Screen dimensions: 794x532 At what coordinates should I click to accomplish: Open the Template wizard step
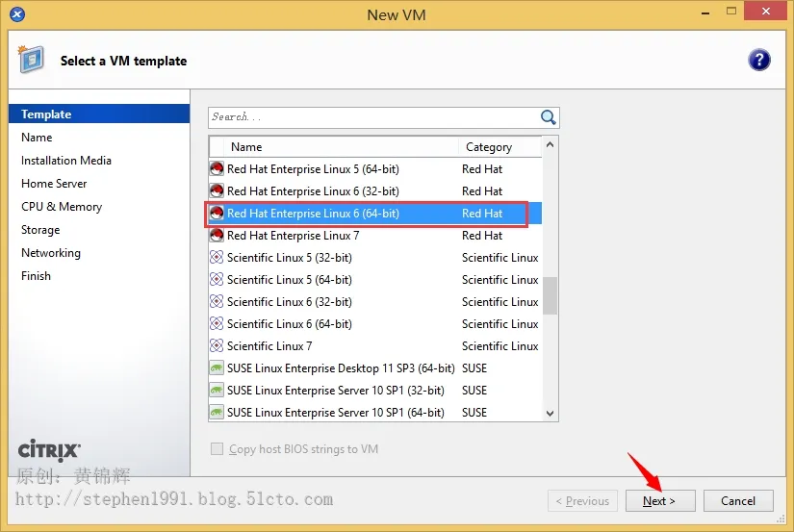(x=99, y=114)
